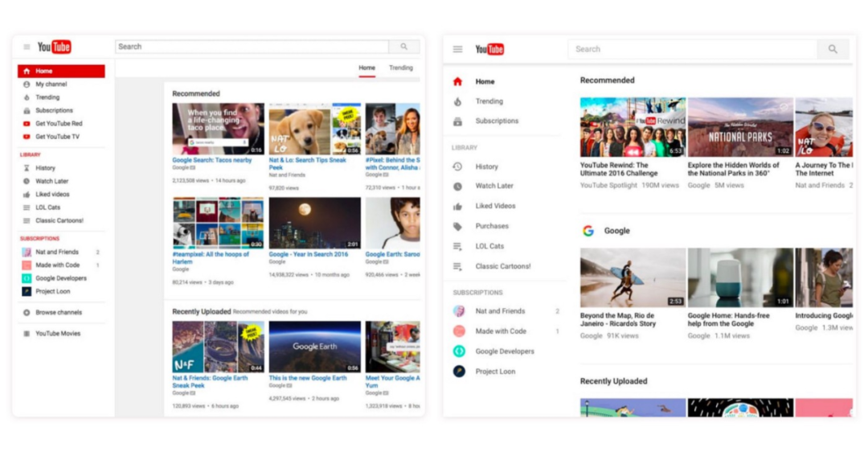
Task: Open Subscriptions in old layout sidebar
Action: click(55, 111)
